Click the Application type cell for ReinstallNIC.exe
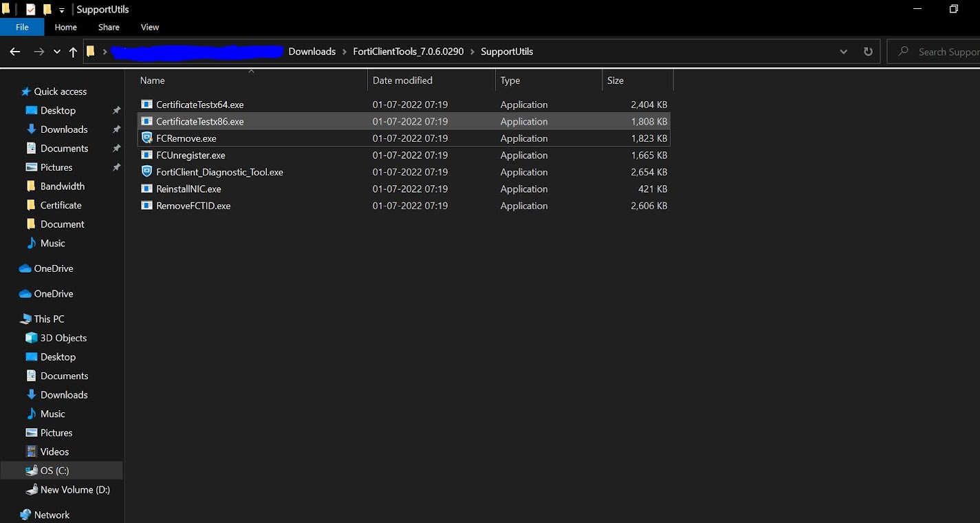 coord(524,189)
